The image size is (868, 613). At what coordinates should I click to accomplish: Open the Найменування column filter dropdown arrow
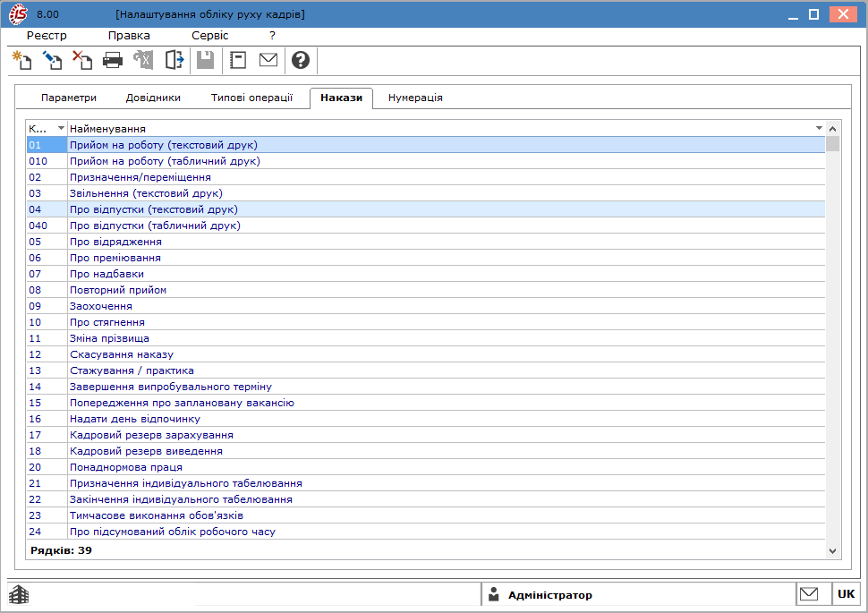coord(819,129)
